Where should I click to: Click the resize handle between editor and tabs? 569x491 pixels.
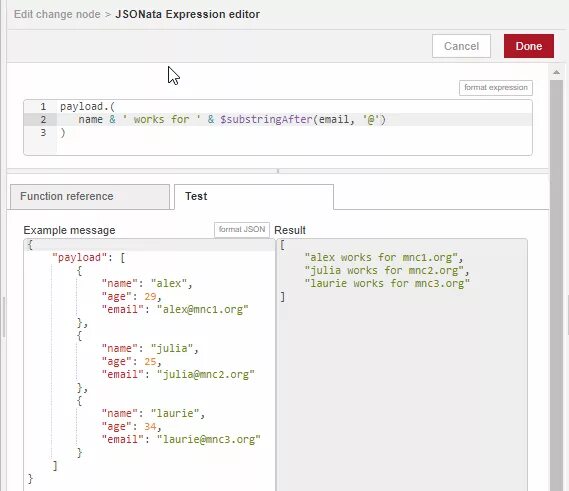point(278,171)
